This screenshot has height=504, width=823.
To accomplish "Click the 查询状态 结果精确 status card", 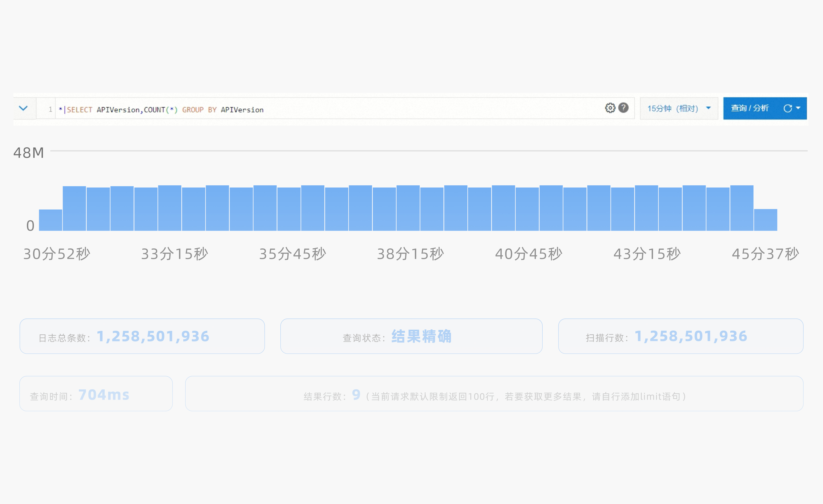I will point(411,336).
